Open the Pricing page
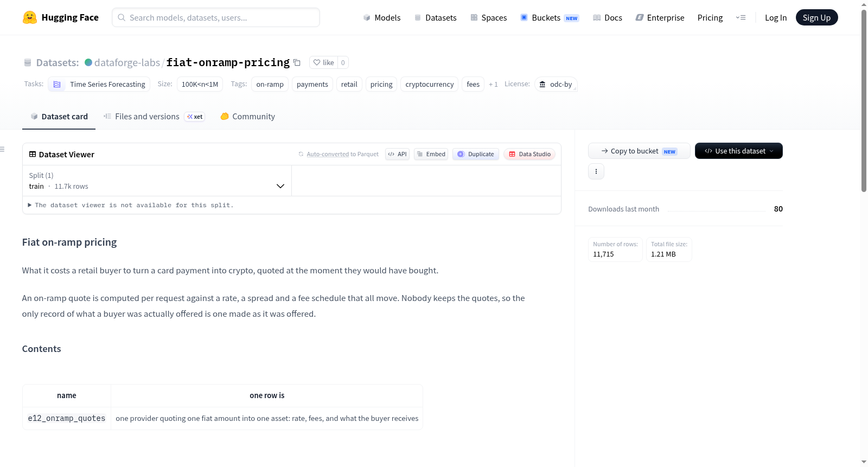Viewport: 868px width, 467px height. pyautogui.click(x=710, y=17)
